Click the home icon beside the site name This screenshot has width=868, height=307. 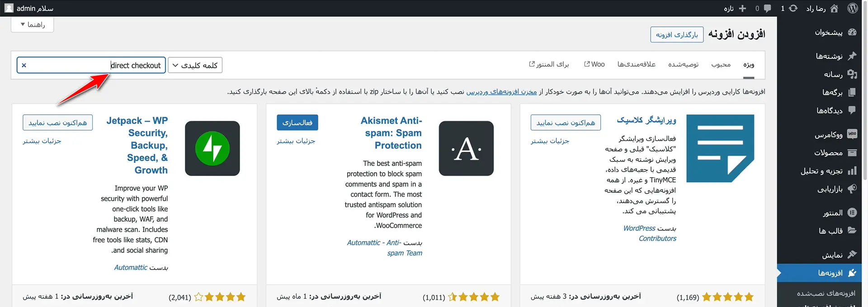(x=834, y=8)
